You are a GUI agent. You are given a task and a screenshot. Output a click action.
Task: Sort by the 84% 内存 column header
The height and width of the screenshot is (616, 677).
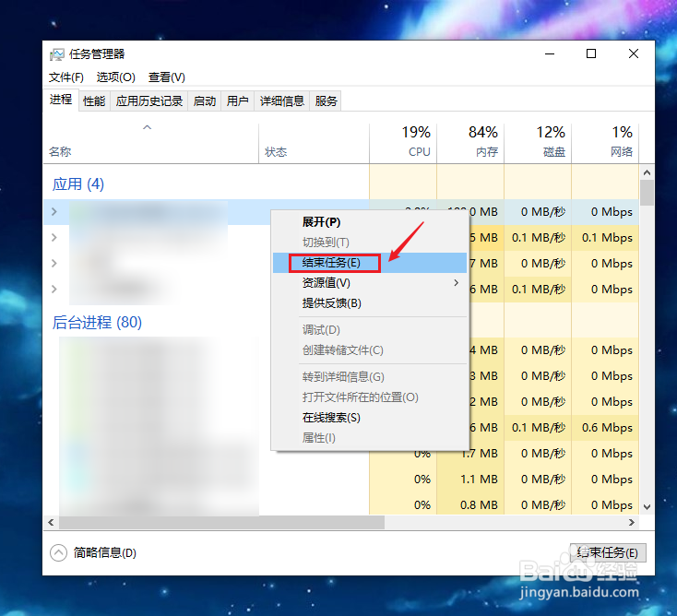click(470, 143)
